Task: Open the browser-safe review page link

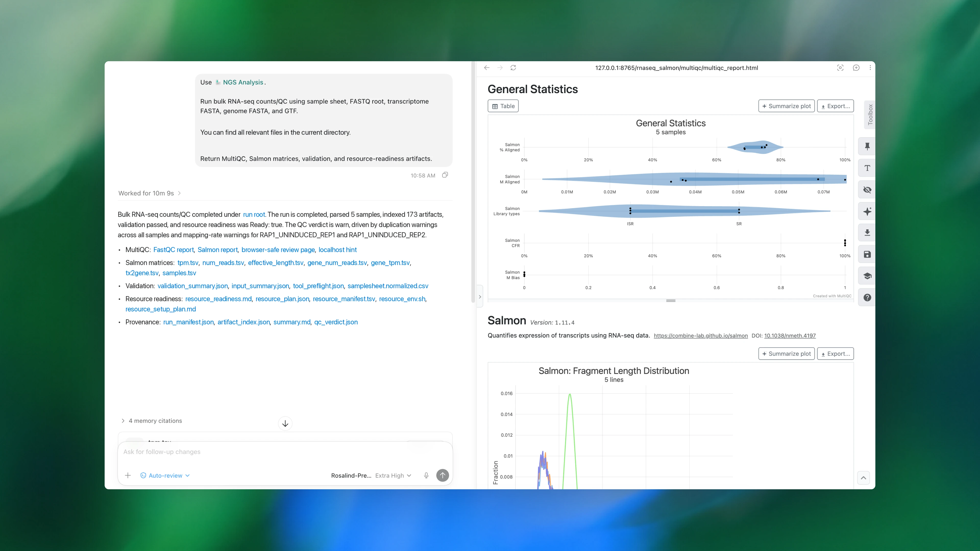Action: click(x=278, y=250)
